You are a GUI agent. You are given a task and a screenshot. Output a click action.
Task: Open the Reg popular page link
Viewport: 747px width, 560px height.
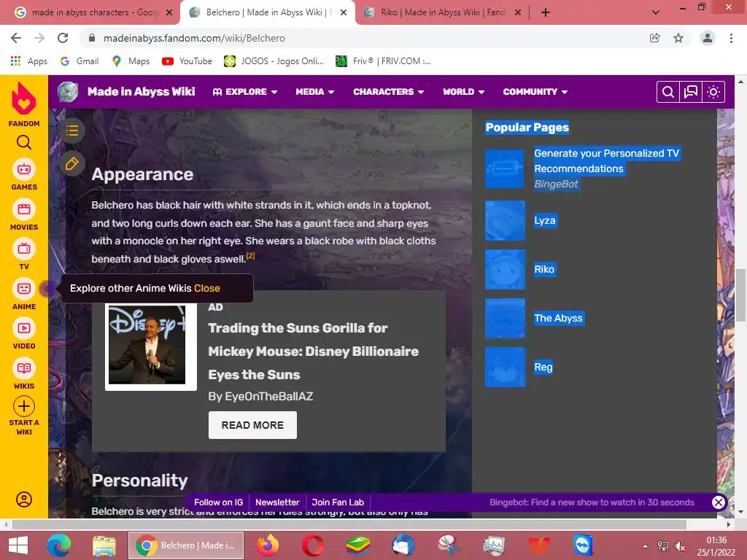point(543,367)
